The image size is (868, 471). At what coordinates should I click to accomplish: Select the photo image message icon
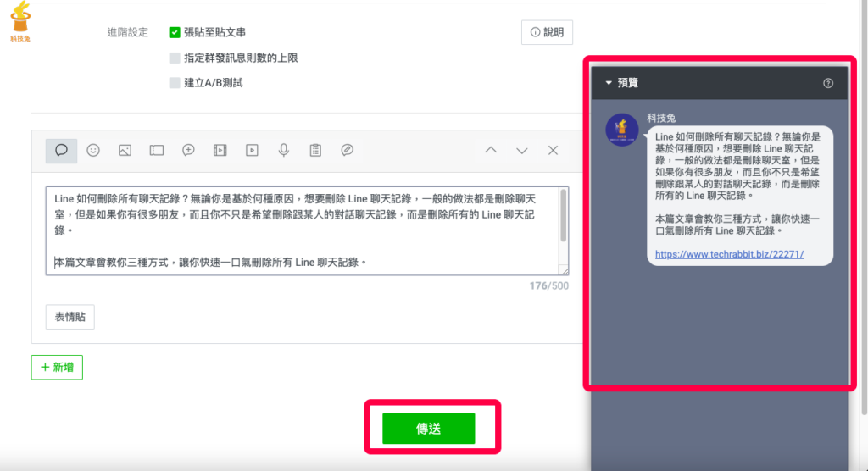pos(125,150)
